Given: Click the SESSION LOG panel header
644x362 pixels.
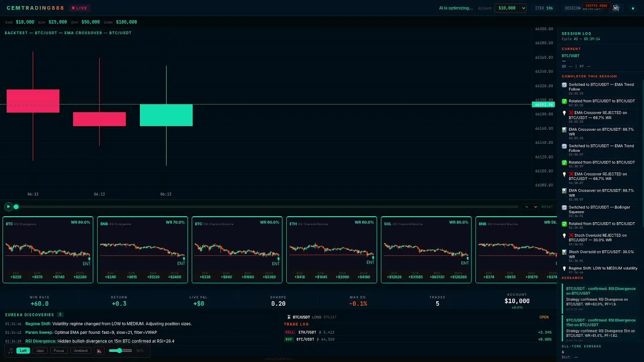Looking at the screenshot, I should (577, 34).
